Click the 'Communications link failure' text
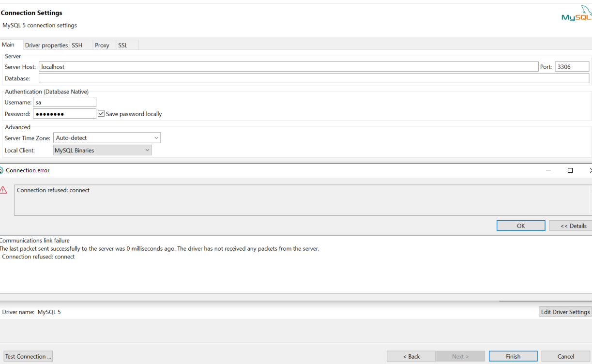 34,241
